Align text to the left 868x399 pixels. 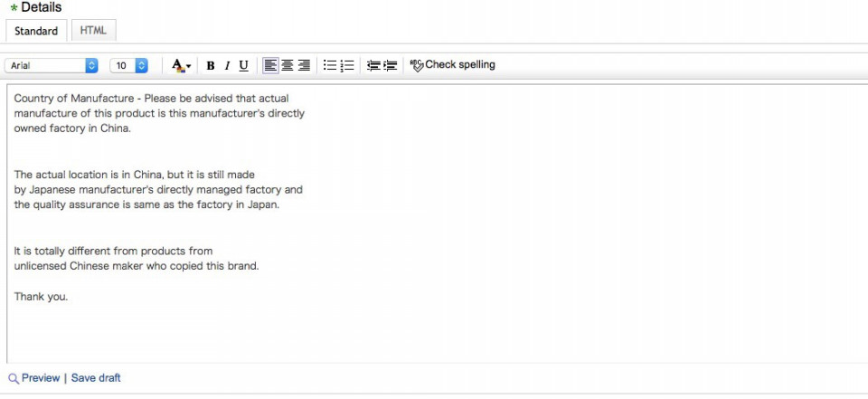[270, 65]
